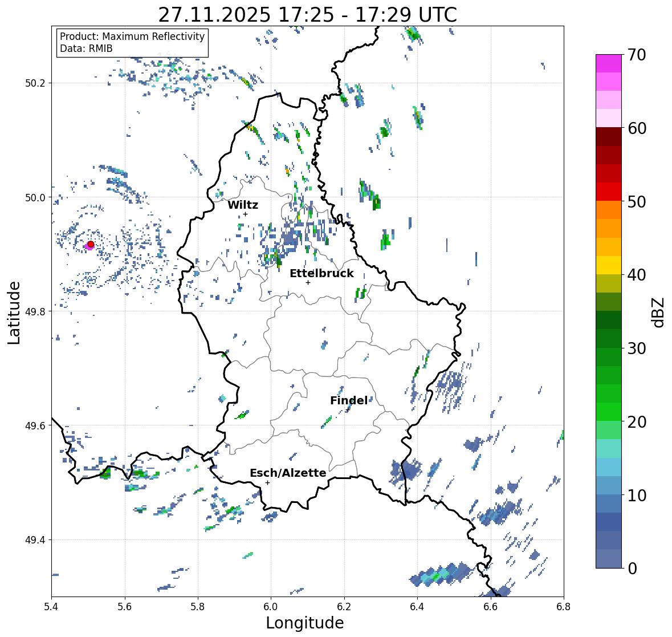
Task: Select the Esch/Alzette station label
Action: coord(288,473)
